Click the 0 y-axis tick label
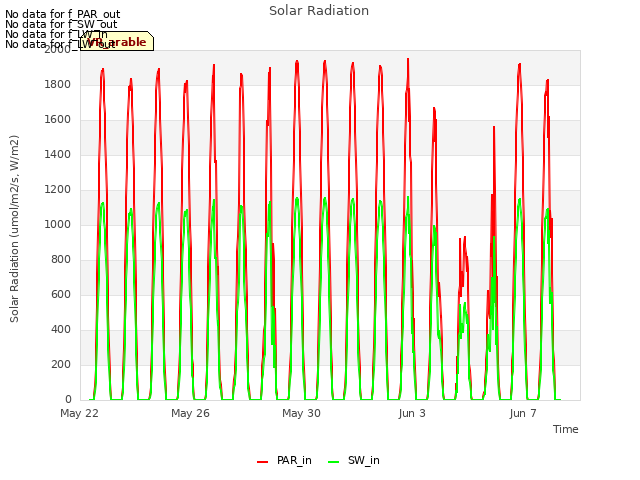The image size is (640, 480). 68,400
